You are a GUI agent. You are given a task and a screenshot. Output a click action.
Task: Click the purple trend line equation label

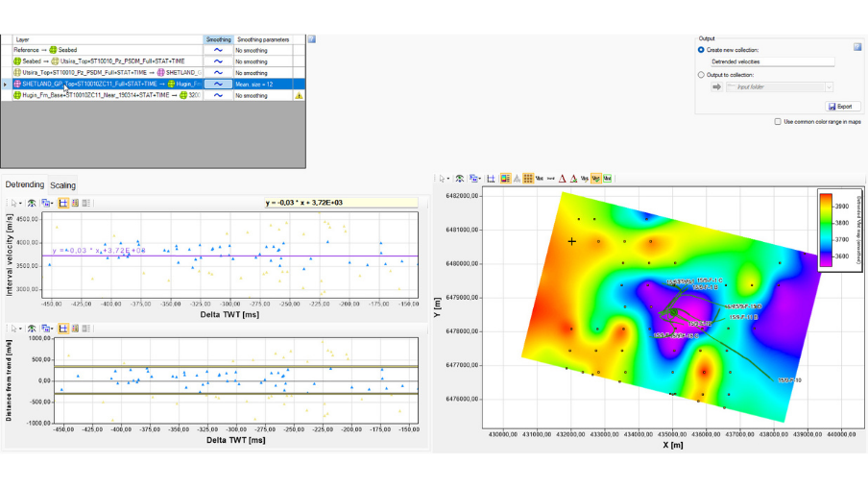click(99, 251)
